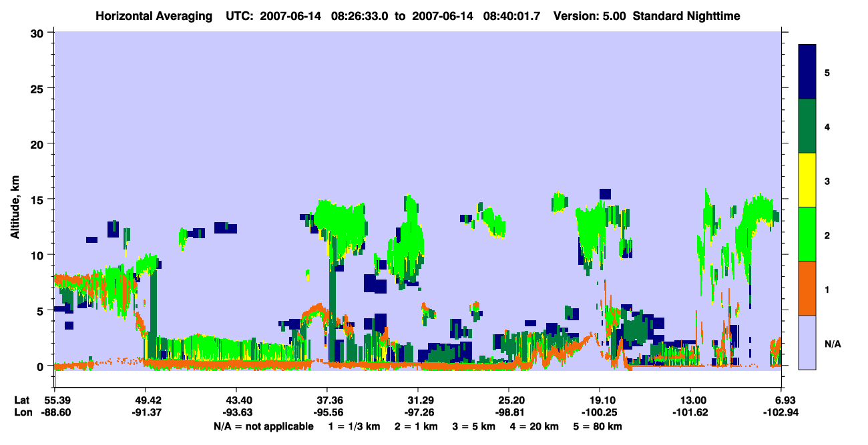
Task: Click the bright green level 2 color band
Action: (x=807, y=234)
